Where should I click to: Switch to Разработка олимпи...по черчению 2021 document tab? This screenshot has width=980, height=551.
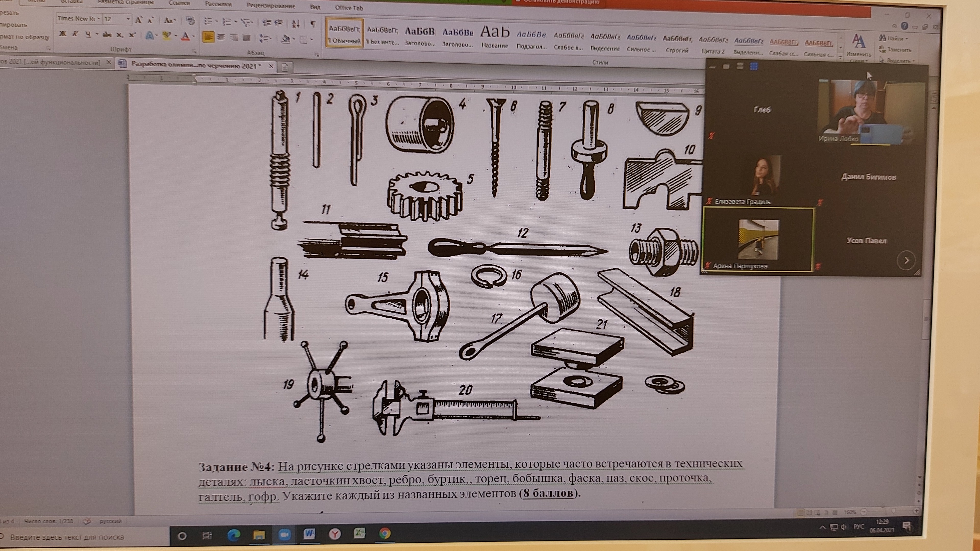[x=196, y=65]
